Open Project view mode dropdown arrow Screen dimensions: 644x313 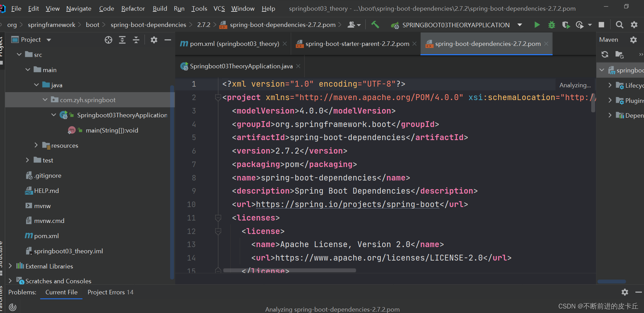click(x=49, y=40)
